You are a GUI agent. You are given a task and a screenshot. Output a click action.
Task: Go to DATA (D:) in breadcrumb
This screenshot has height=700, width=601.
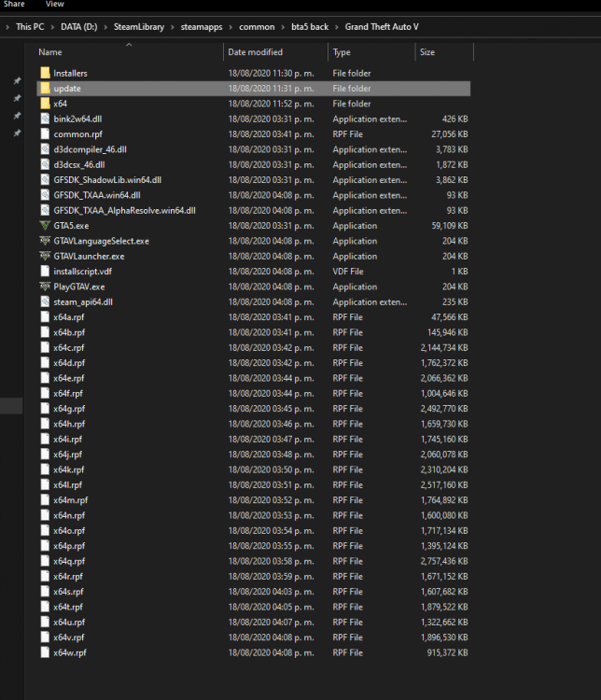pos(79,27)
